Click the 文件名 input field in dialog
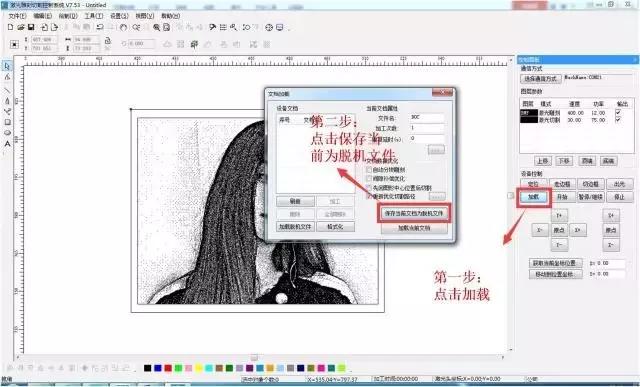640x387 pixels. pos(427,117)
